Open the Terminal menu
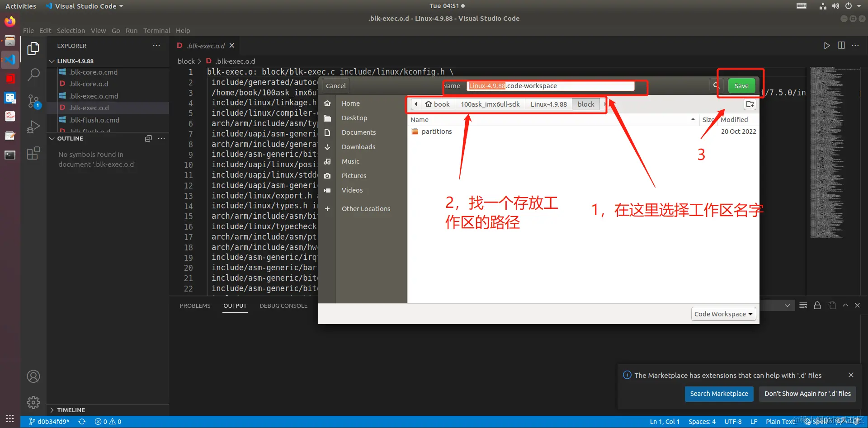 coord(157,31)
